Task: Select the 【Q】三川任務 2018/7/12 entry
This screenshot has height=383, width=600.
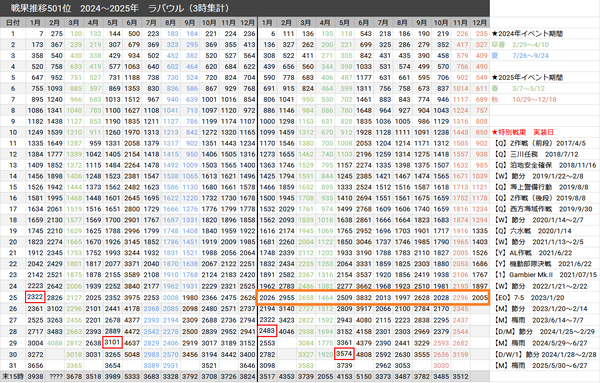Action: [x=535, y=155]
